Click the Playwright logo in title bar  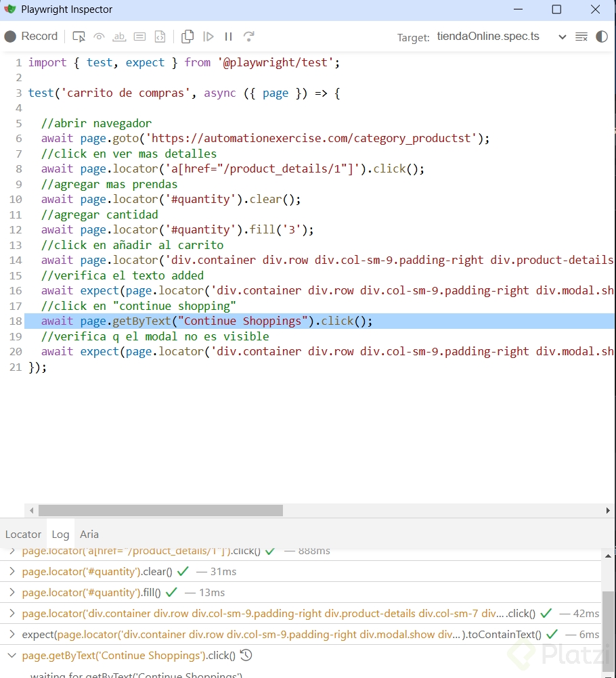[10, 9]
